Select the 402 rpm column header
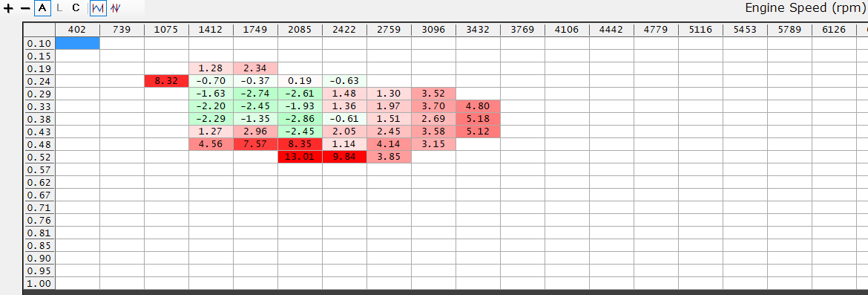Image resolution: width=868 pixels, height=295 pixels. pyautogui.click(x=77, y=30)
